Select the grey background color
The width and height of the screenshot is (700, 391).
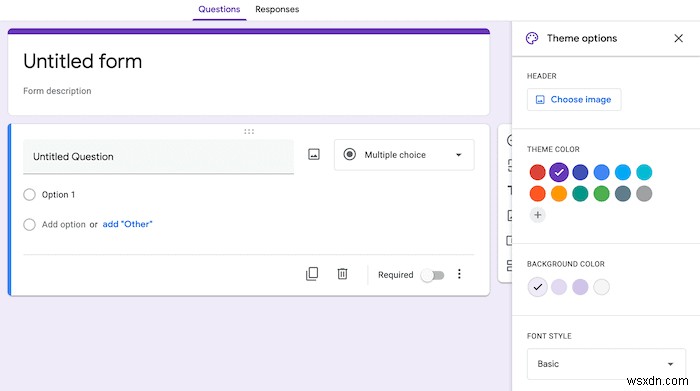tap(601, 287)
